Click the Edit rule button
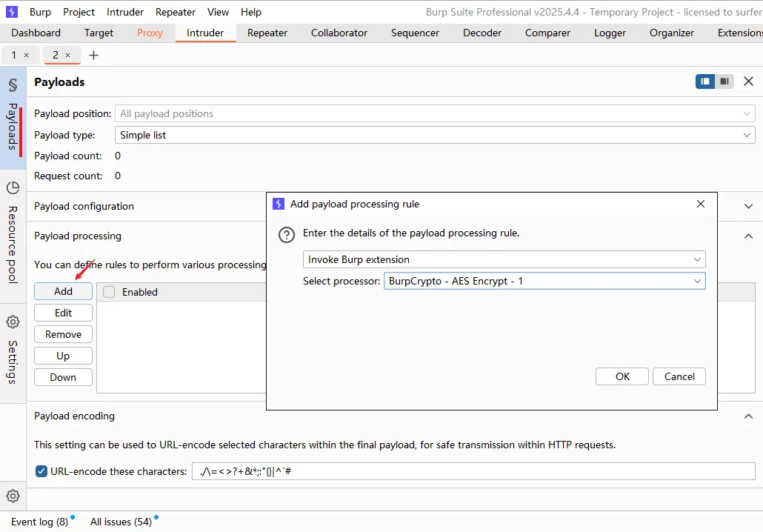Screen dimensions: 763x532 [x=63, y=313]
